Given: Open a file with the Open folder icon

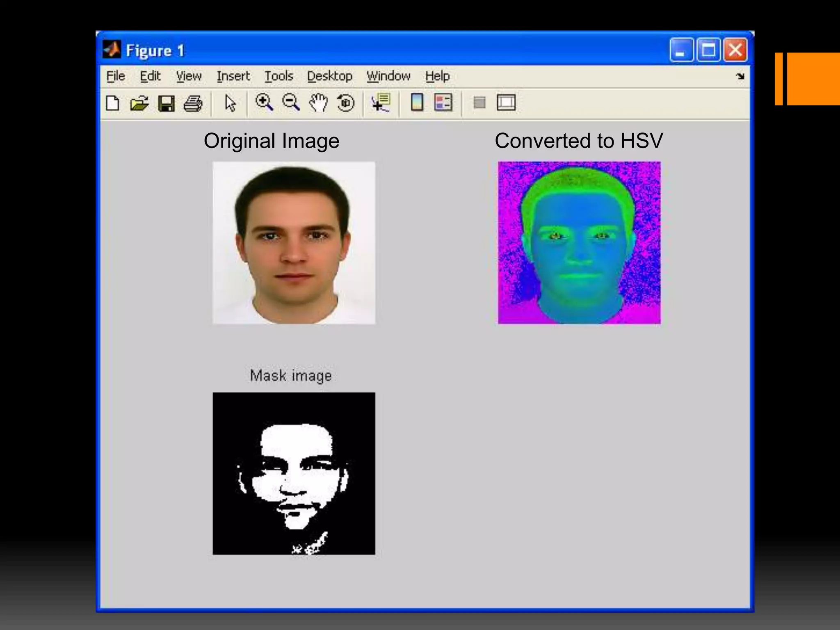Looking at the screenshot, I should (x=139, y=103).
